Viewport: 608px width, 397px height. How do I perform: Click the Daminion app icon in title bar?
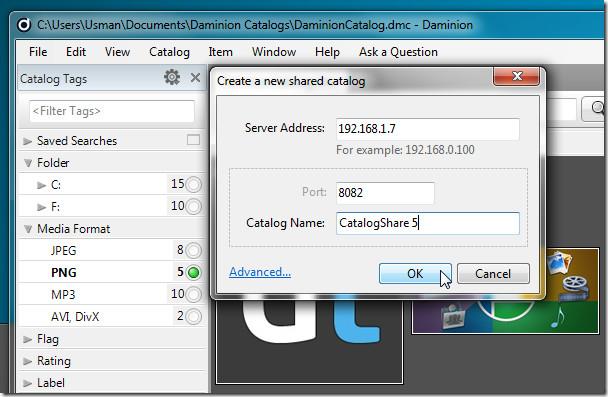click(x=24, y=25)
